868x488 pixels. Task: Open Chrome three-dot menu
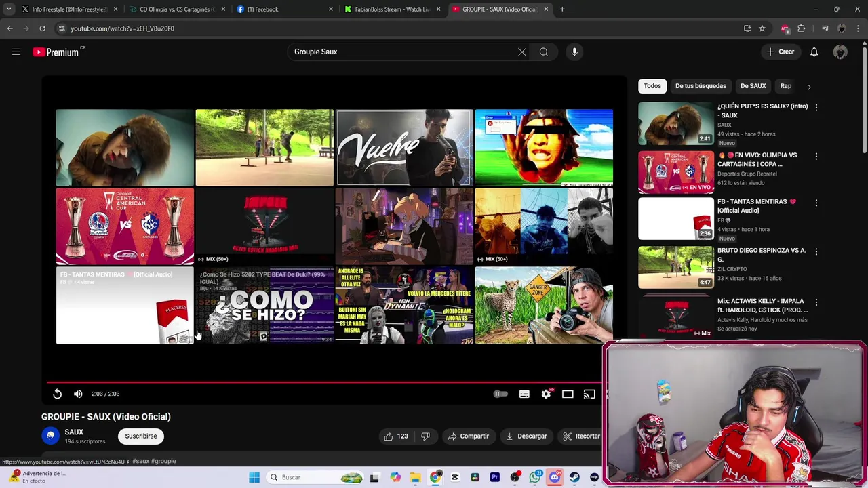858,28
